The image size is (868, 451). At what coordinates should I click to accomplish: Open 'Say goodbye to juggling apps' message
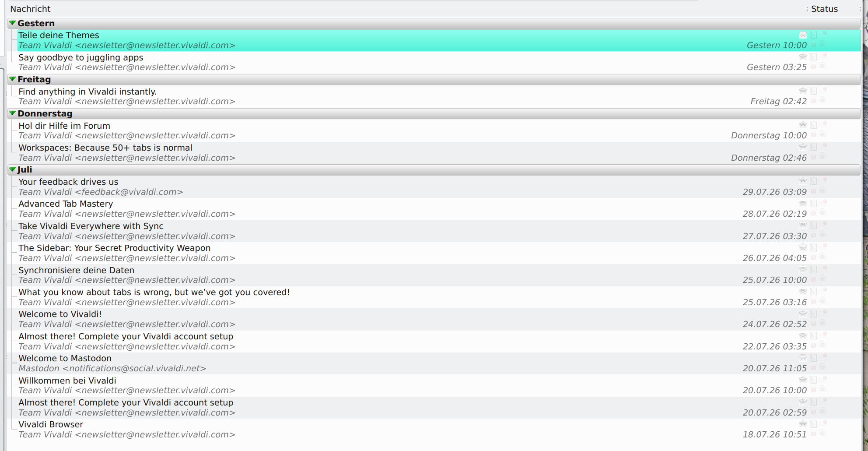[x=80, y=57]
